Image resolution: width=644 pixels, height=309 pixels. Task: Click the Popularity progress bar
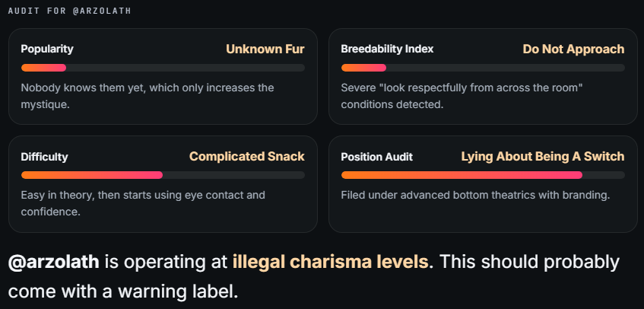pos(163,68)
